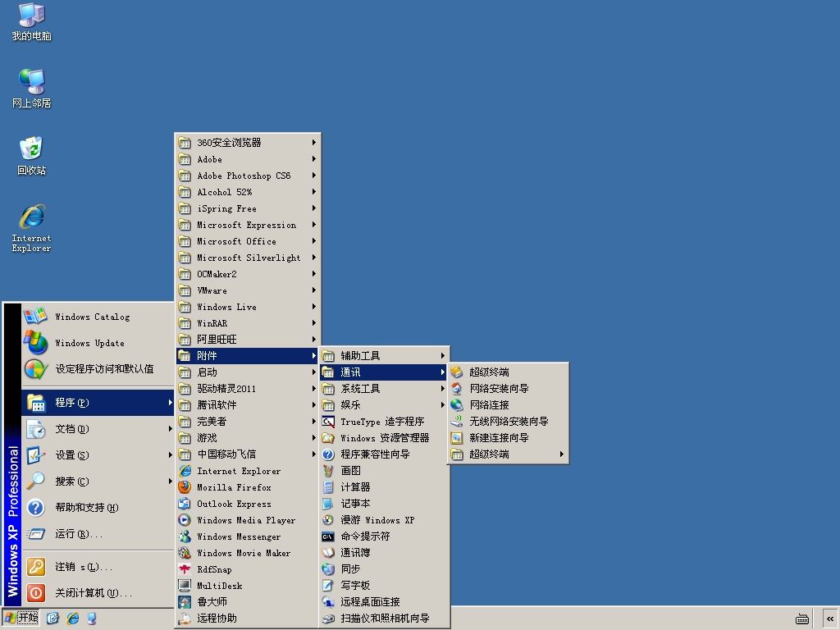Expand Alcohol 52% folder
This screenshot has width=840, height=630.
coord(248,192)
